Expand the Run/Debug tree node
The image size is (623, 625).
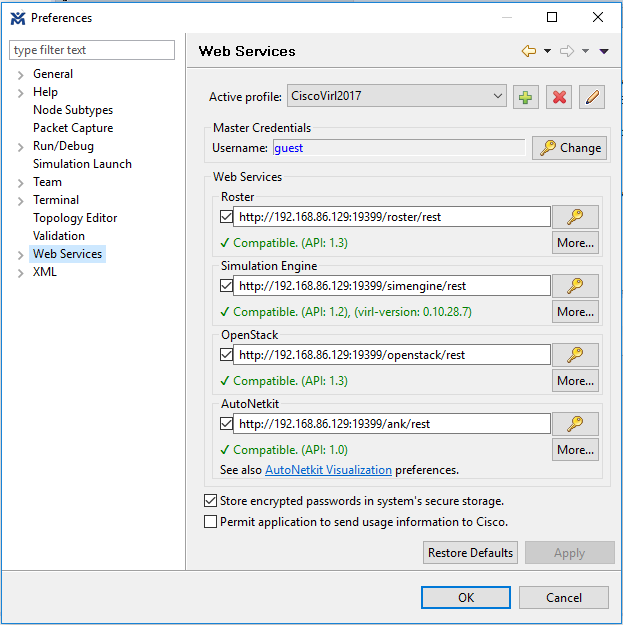21,147
